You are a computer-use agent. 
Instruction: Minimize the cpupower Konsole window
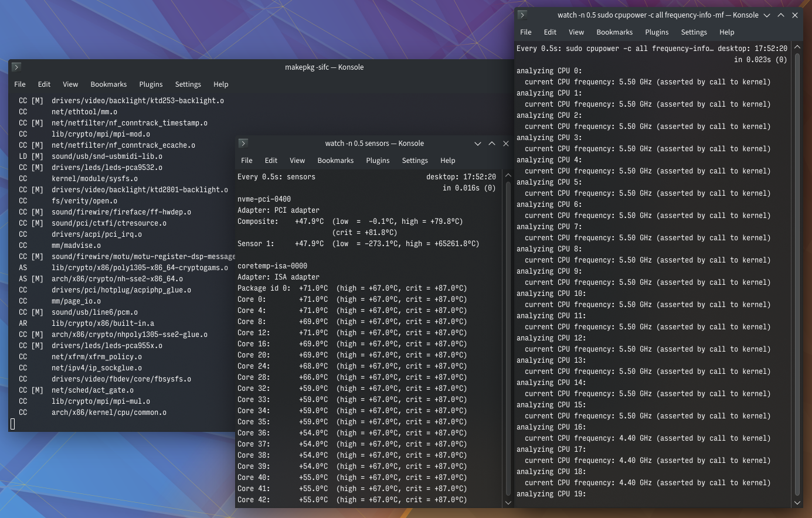(767, 15)
